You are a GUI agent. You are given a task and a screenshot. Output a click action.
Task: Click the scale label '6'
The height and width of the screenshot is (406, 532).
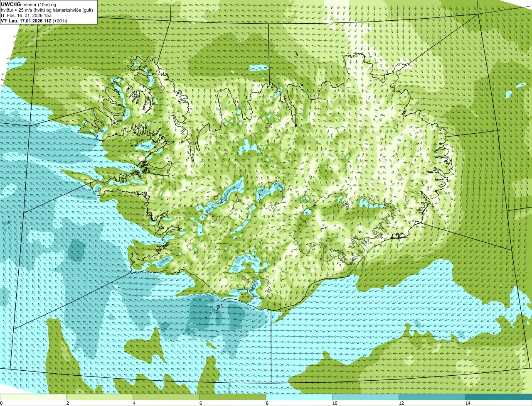point(200,403)
